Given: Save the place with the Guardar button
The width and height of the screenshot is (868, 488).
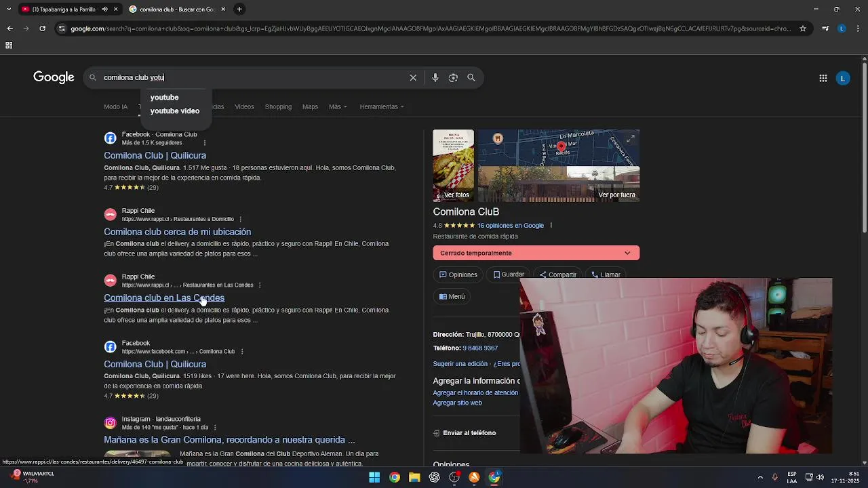Looking at the screenshot, I should click(x=509, y=274).
